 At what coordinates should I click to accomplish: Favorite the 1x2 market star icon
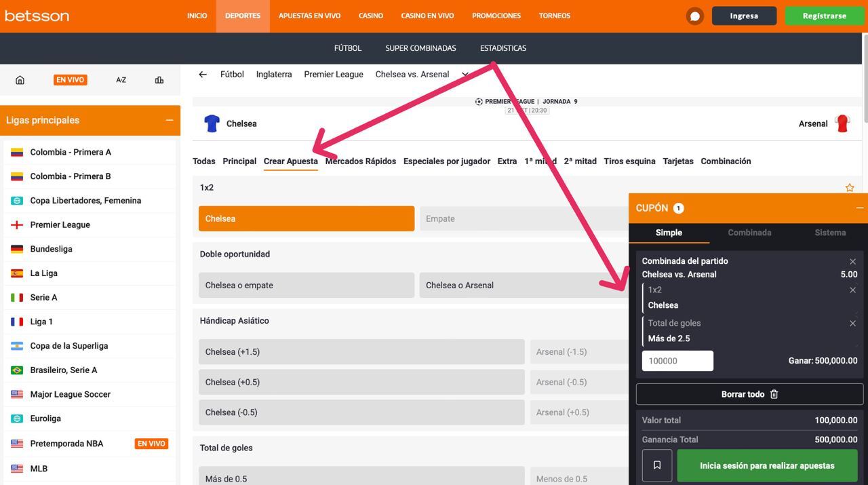850,188
